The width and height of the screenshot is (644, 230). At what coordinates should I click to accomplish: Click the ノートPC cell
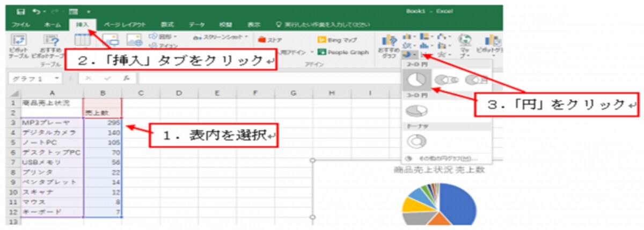52,143
